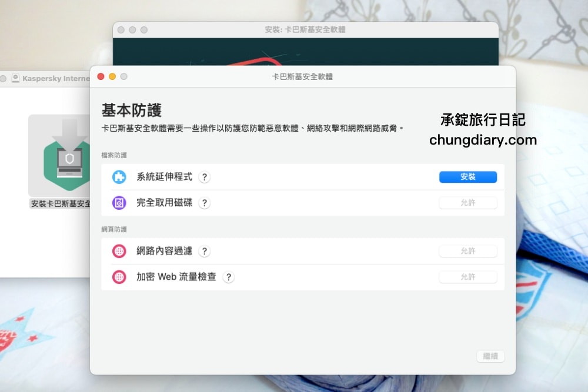588x392 pixels.
Task: Click the icon beside 加密 Web 流量檢查
Action: click(x=120, y=276)
